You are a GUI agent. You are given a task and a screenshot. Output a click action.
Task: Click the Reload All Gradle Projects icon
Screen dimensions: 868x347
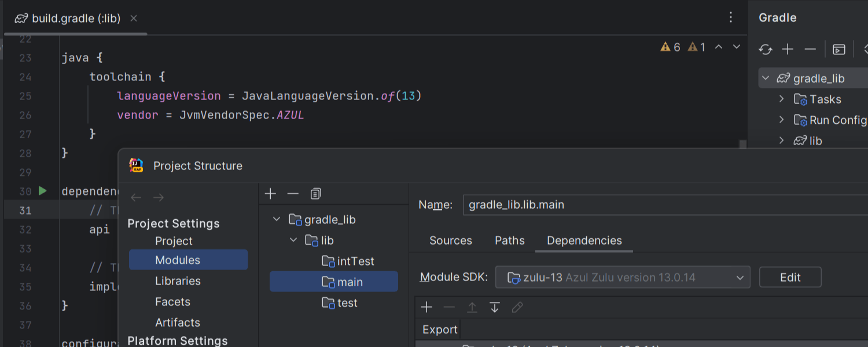765,49
